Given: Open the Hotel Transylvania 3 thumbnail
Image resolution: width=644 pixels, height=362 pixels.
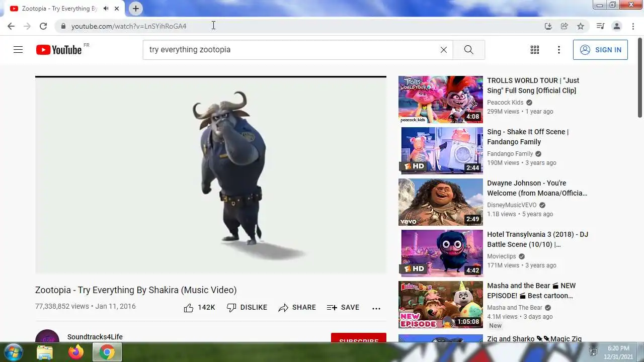Looking at the screenshot, I should pos(441,253).
